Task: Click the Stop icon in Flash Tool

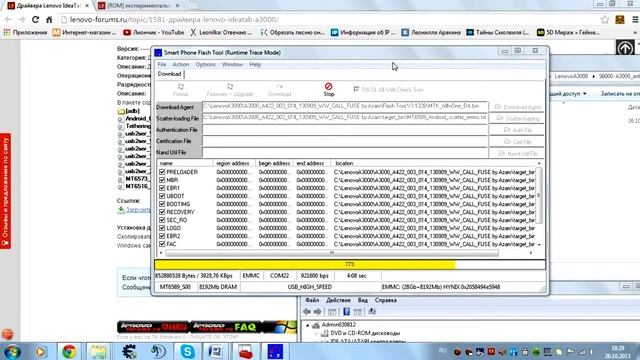Action: pos(329,87)
